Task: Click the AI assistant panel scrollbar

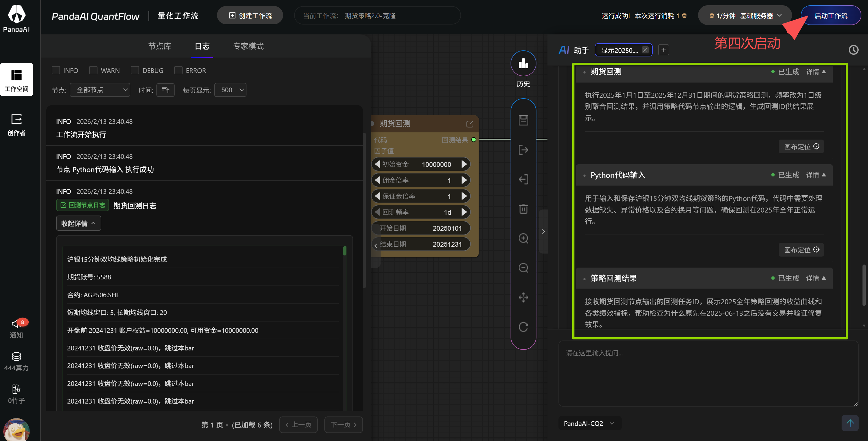Action: coord(864,285)
